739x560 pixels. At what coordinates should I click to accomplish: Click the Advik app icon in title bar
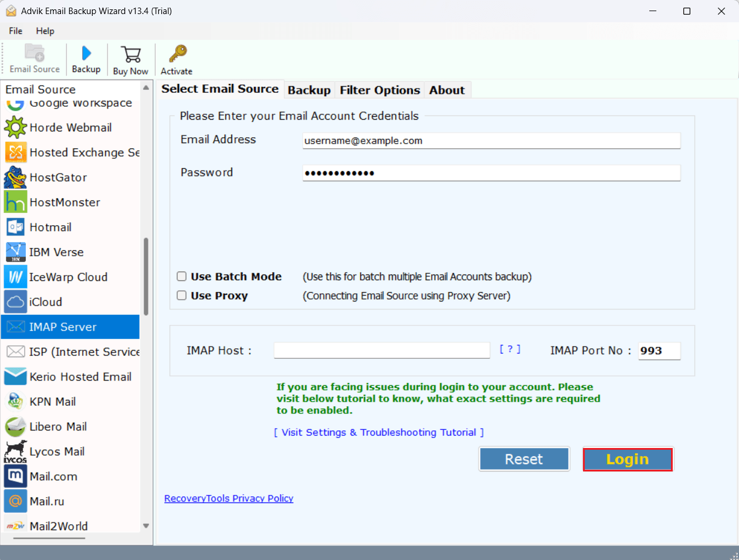pyautogui.click(x=11, y=11)
